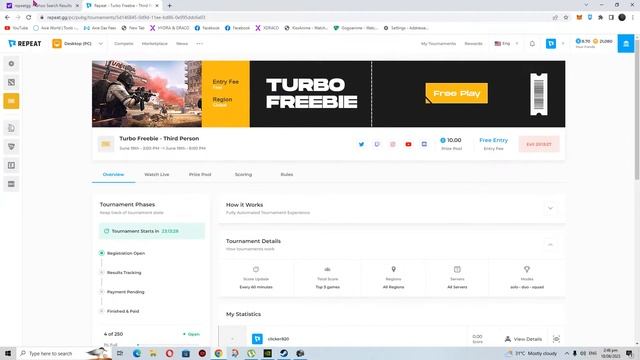Click the blue bank icon at header right
The image size is (640, 360).
(x=626, y=44)
